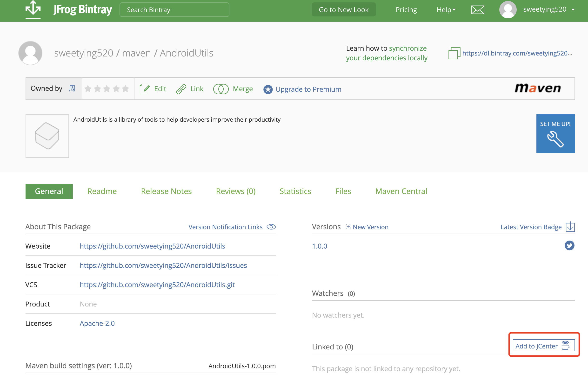The image size is (588, 375).
Task: Open the mail envelope inbox icon
Action: coord(477,10)
